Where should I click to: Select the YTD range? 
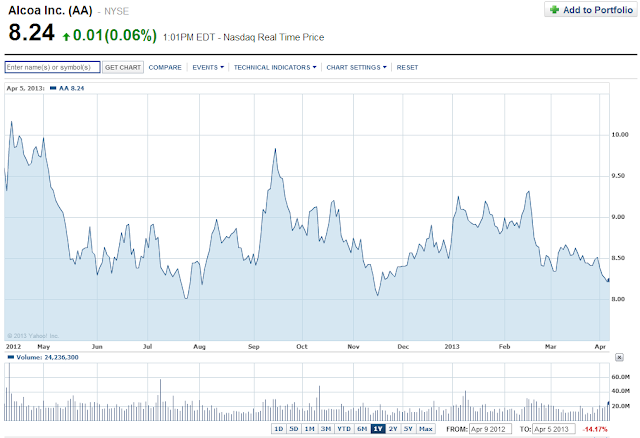[344, 429]
